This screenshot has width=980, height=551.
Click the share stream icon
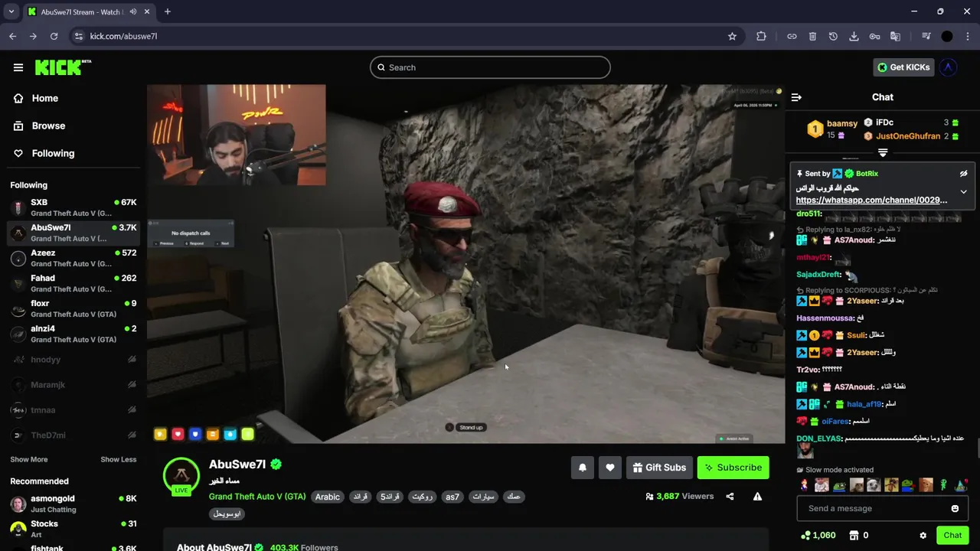[730, 496]
